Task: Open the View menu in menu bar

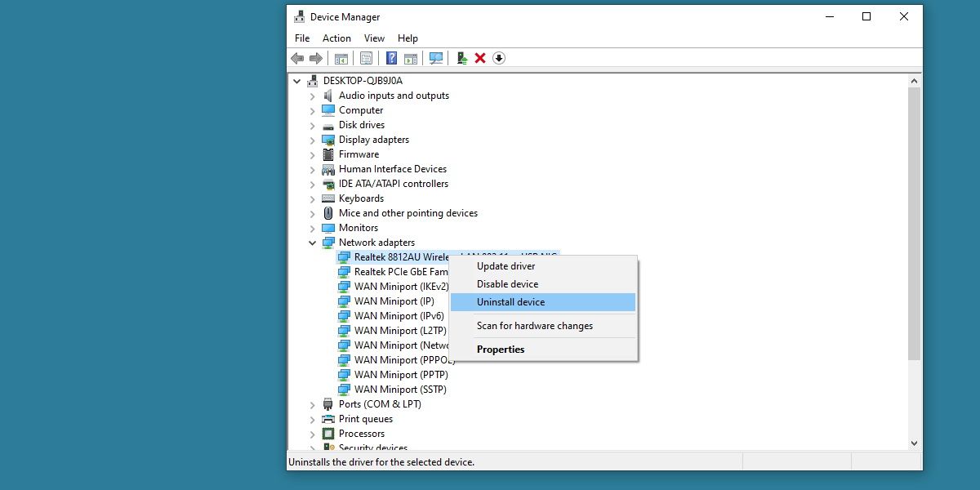Action: tap(374, 38)
